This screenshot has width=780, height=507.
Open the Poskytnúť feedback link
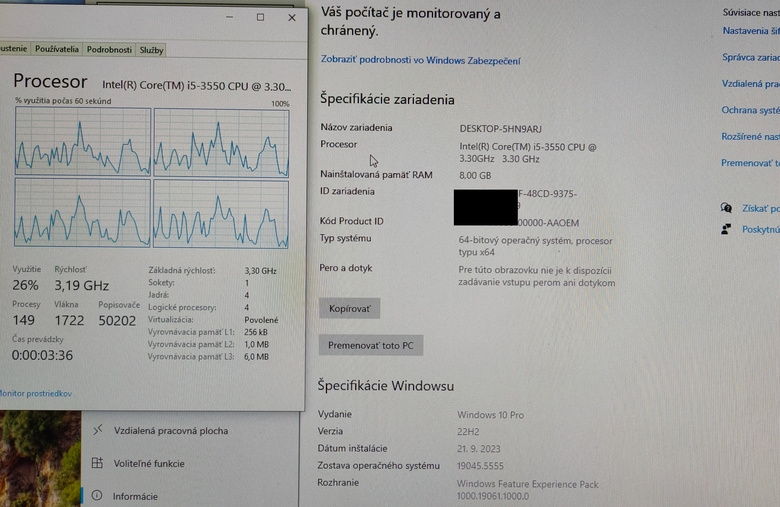point(761,229)
